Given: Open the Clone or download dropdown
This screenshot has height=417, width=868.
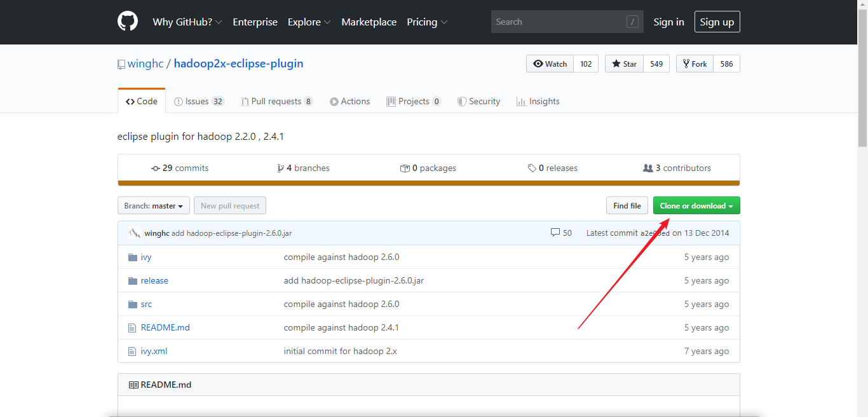Looking at the screenshot, I should [x=696, y=206].
